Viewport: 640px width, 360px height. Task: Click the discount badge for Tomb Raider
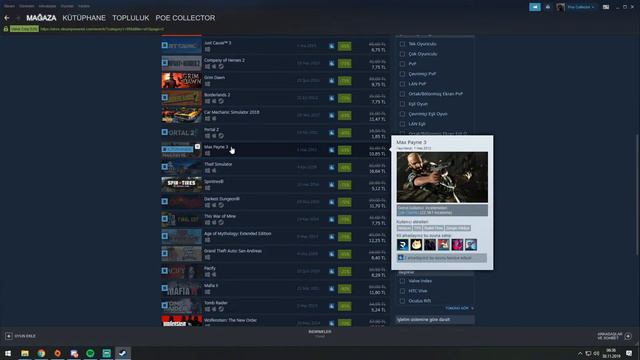344,306
